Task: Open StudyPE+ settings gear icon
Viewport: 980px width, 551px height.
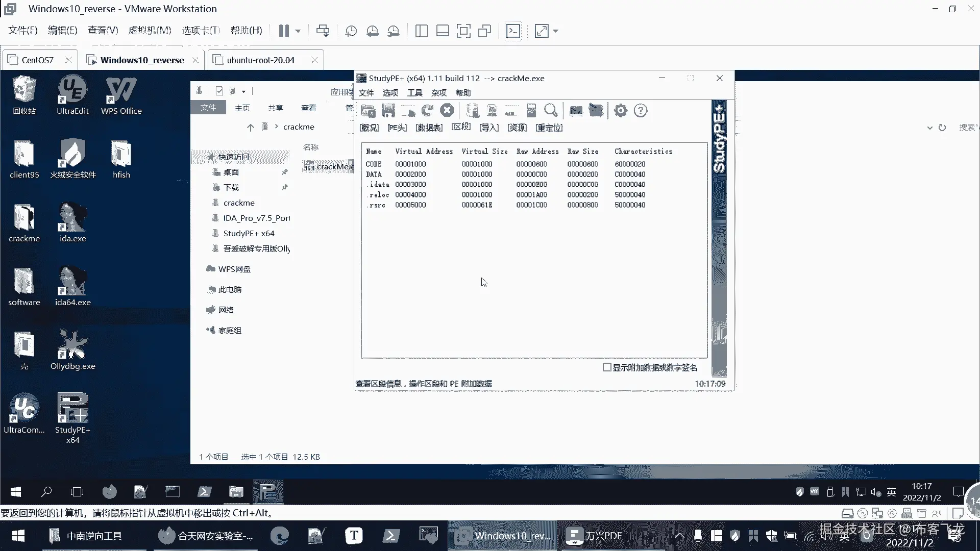Action: point(621,111)
